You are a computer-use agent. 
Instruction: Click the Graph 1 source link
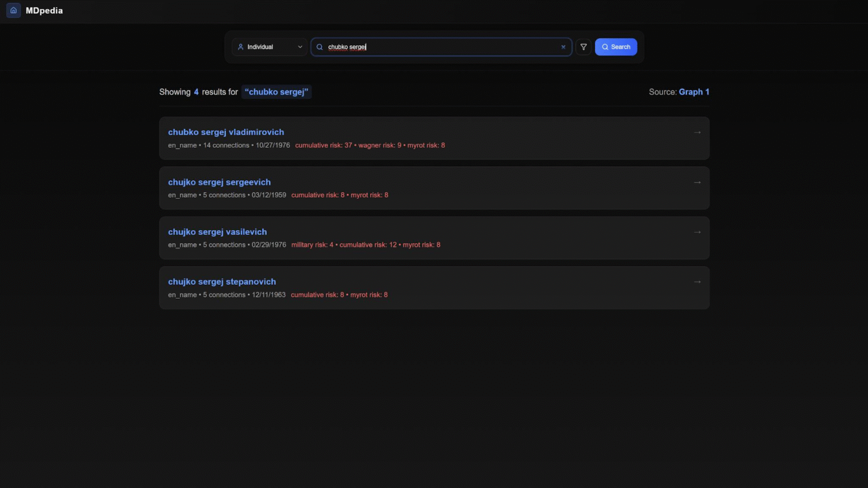694,92
